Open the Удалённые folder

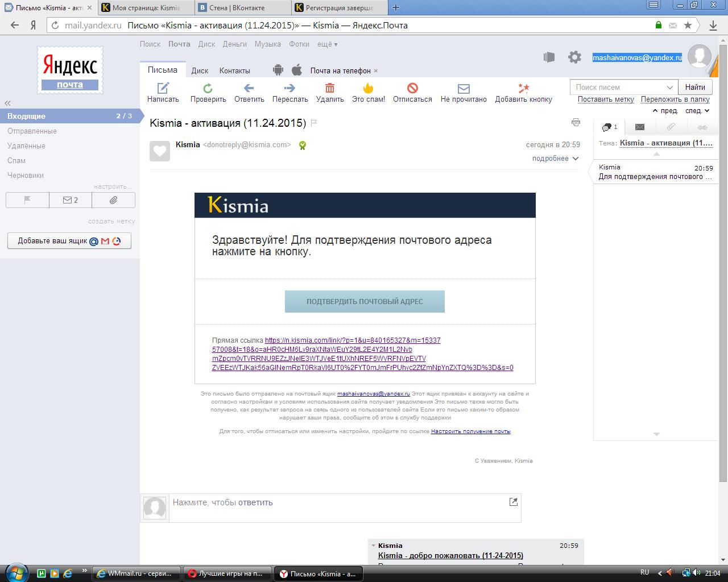click(x=26, y=145)
